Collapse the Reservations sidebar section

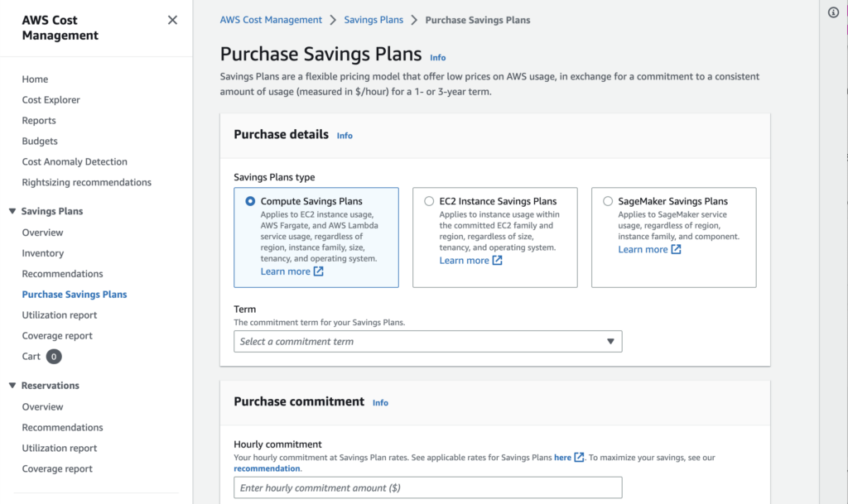coord(12,386)
